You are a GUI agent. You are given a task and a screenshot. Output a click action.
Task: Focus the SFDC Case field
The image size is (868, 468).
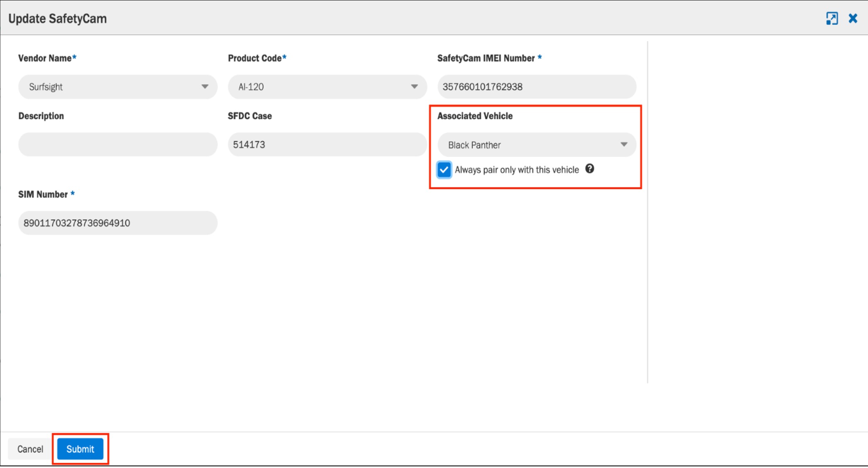(x=327, y=145)
